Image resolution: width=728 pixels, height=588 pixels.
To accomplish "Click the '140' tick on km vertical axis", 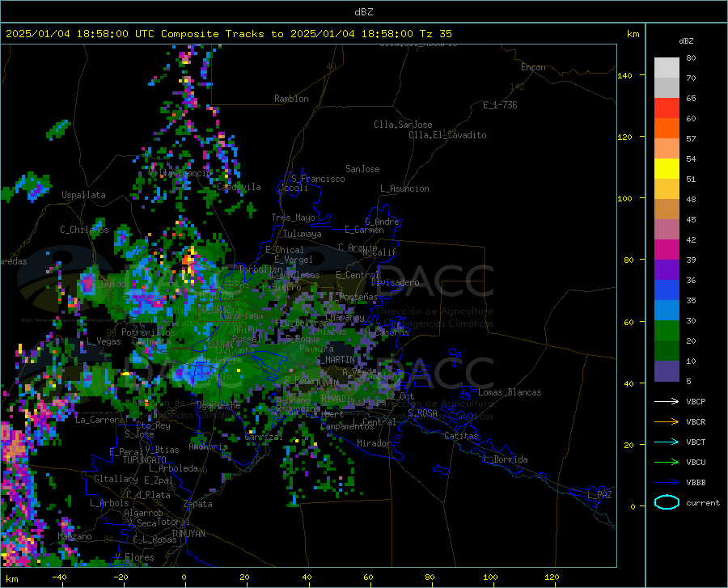I will [625, 75].
